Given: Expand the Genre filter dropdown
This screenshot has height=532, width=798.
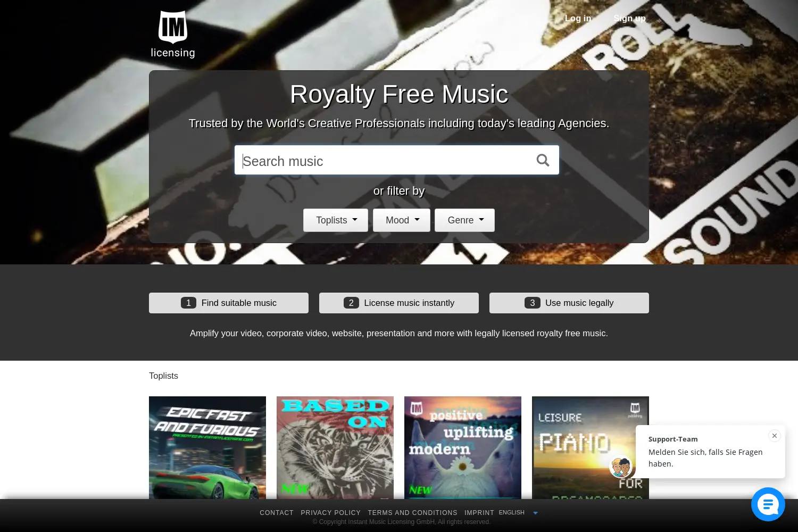Looking at the screenshot, I should (464, 220).
